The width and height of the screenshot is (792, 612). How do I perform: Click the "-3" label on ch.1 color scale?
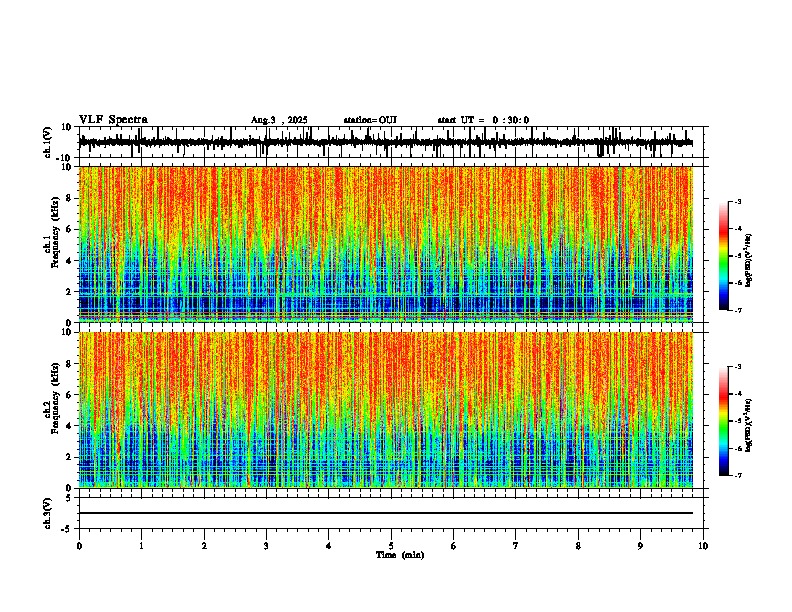click(x=738, y=201)
